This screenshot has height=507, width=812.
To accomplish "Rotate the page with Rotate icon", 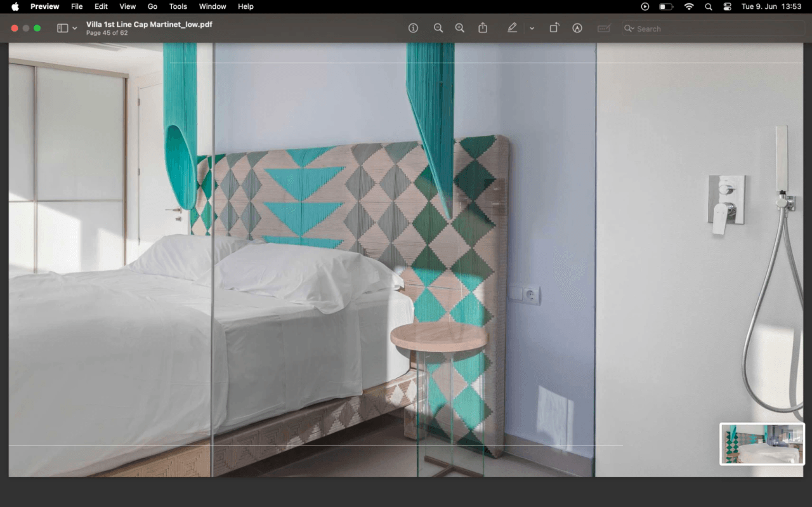I will click(554, 28).
